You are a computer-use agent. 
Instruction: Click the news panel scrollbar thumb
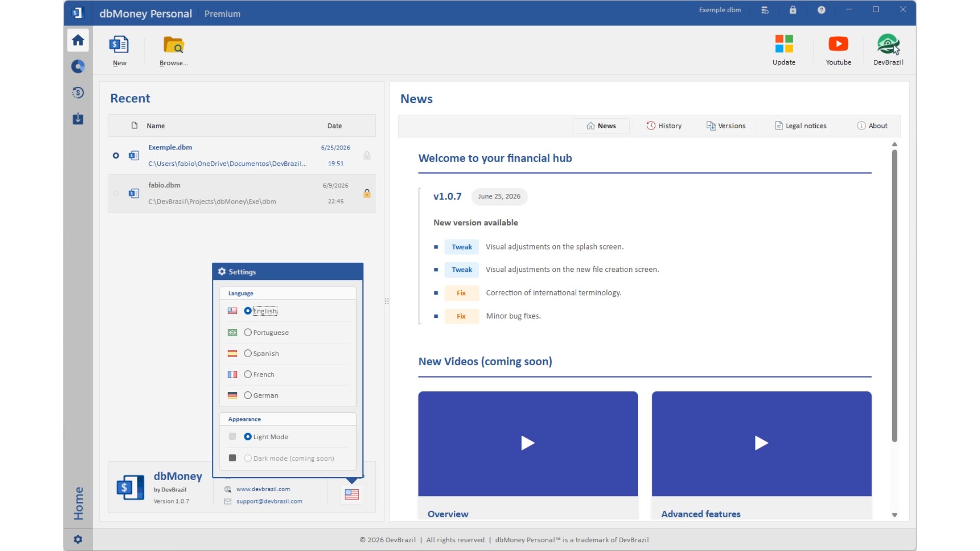click(894, 296)
